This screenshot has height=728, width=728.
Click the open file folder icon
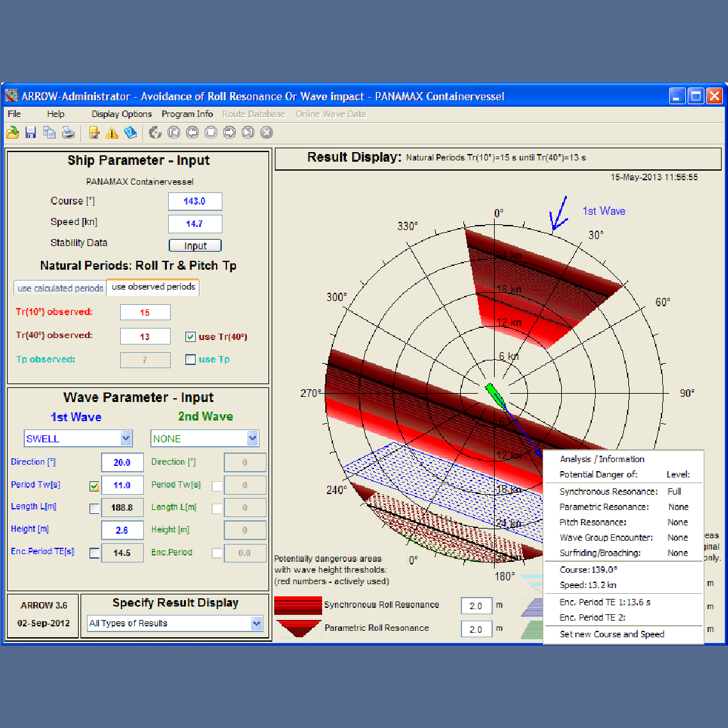(x=13, y=132)
